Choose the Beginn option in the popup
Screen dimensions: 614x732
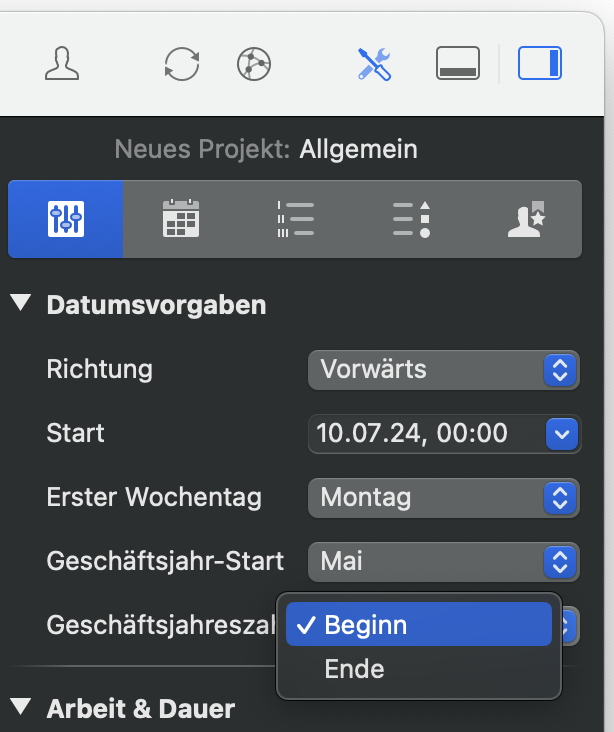point(418,625)
